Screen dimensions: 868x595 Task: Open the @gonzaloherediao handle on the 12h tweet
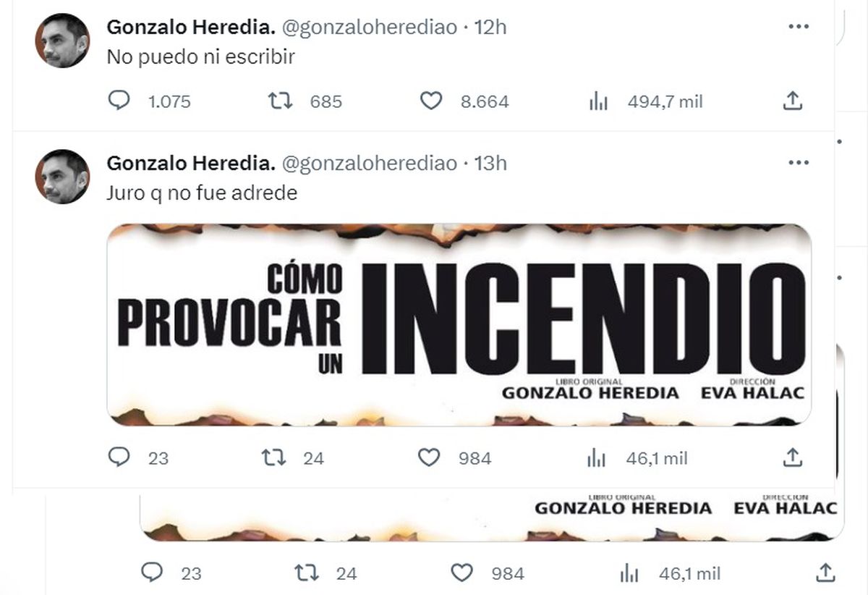pos(368,27)
